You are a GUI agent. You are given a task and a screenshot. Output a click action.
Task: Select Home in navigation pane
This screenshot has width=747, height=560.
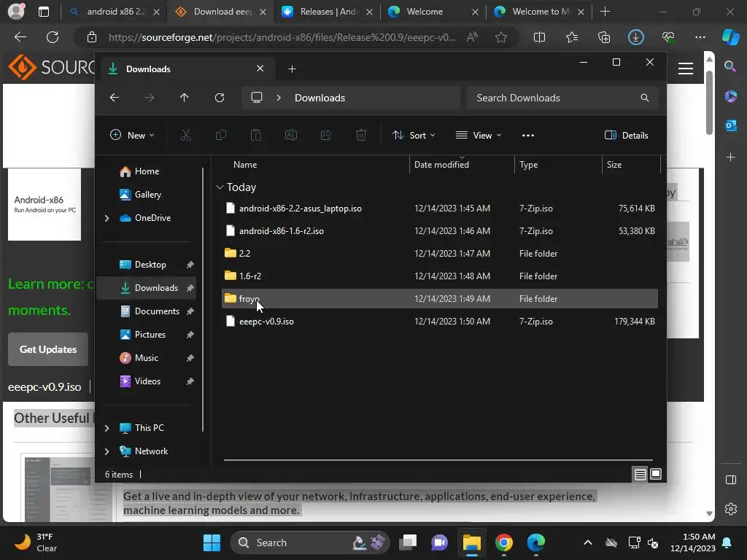[147, 171]
